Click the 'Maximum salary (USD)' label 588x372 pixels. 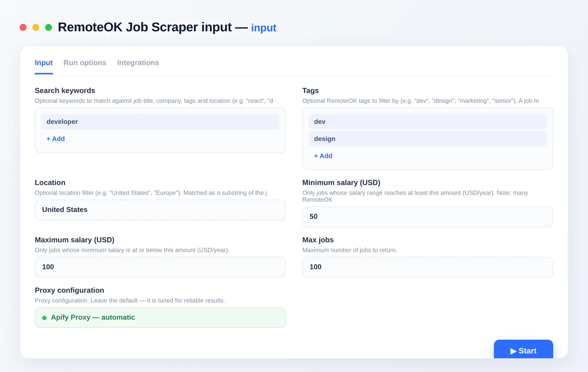[x=74, y=240]
